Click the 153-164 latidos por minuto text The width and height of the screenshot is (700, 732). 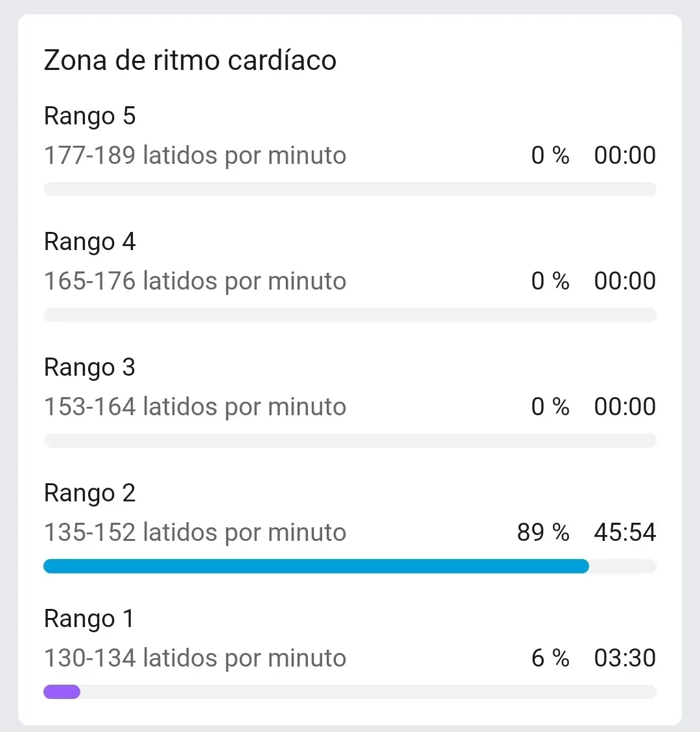coord(195,407)
